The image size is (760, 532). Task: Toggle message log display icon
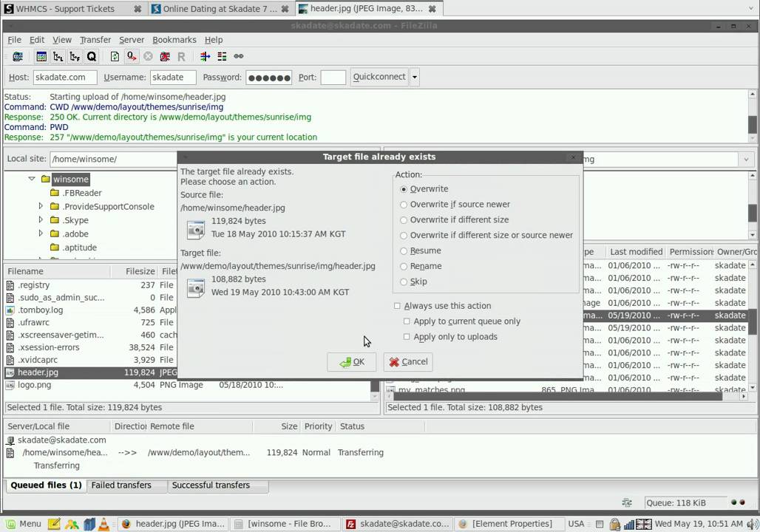41,57
